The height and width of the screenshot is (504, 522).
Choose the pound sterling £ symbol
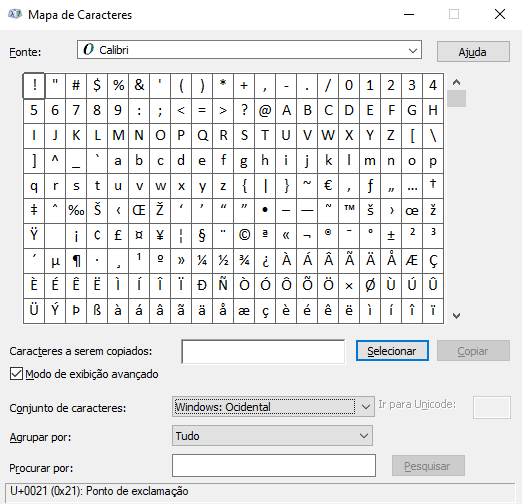point(118,236)
